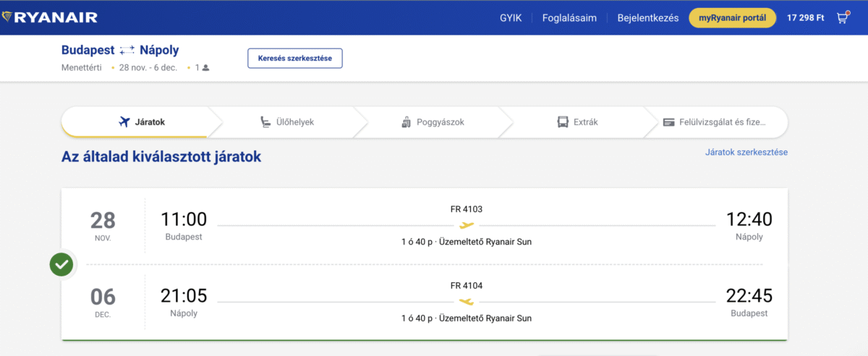The height and width of the screenshot is (356, 868).
Task: Click the yellow plane icon for FR 4104
Action: click(x=467, y=301)
